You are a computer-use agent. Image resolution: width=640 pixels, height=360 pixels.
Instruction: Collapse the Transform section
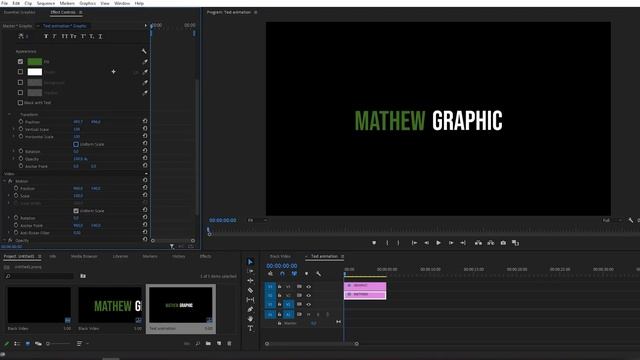pyautogui.click(x=9, y=115)
